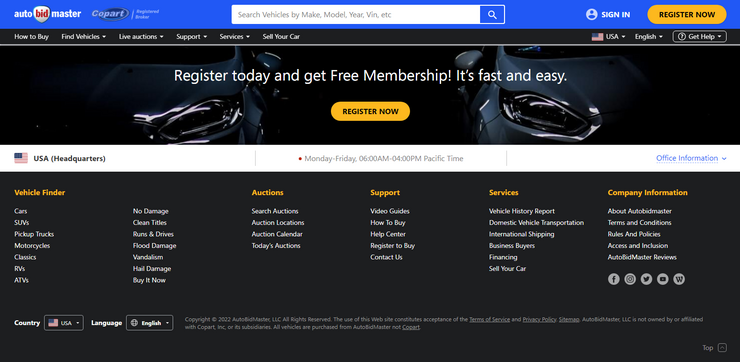The height and width of the screenshot is (362, 740).
Task: Open the Search Auctions link
Action: [275, 211]
